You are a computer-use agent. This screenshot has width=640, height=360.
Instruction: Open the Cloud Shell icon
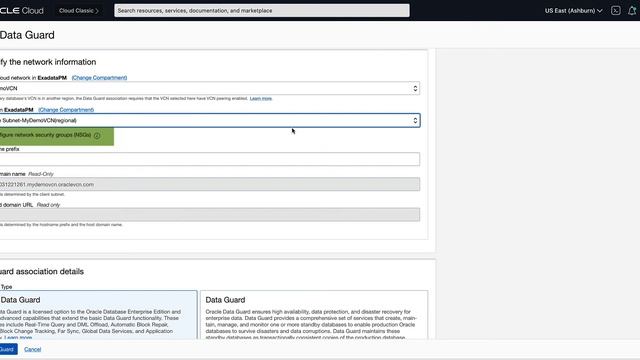[x=616, y=11]
